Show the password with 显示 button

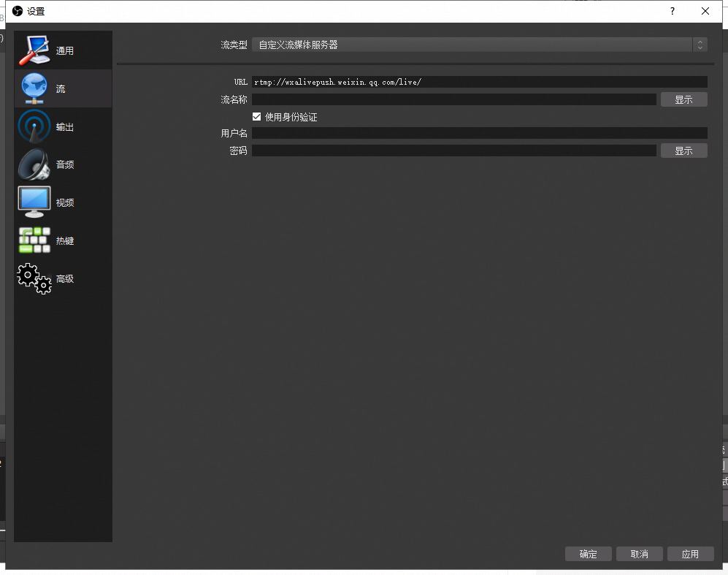coord(684,151)
